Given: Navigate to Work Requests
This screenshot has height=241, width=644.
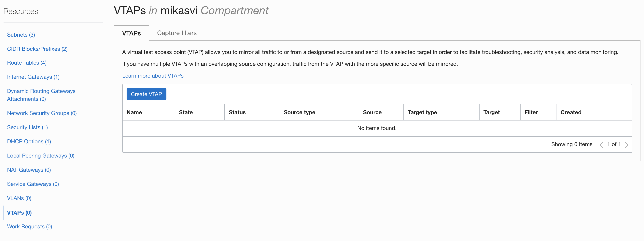Looking at the screenshot, I should (x=29, y=226).
